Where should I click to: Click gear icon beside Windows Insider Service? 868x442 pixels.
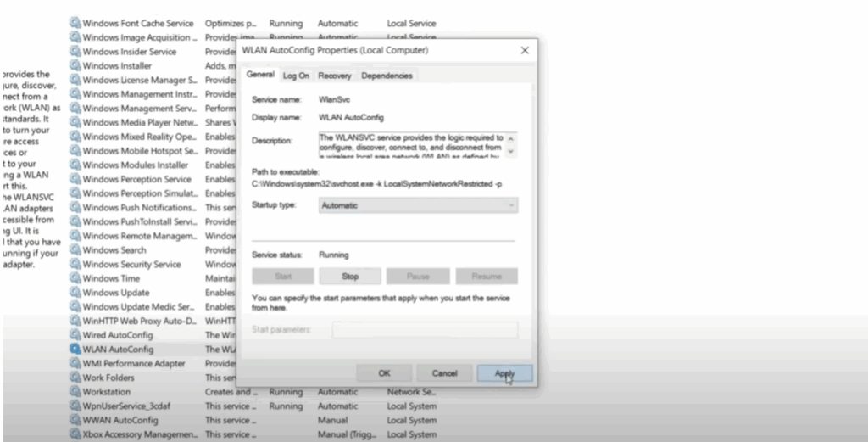coord(75,51)
